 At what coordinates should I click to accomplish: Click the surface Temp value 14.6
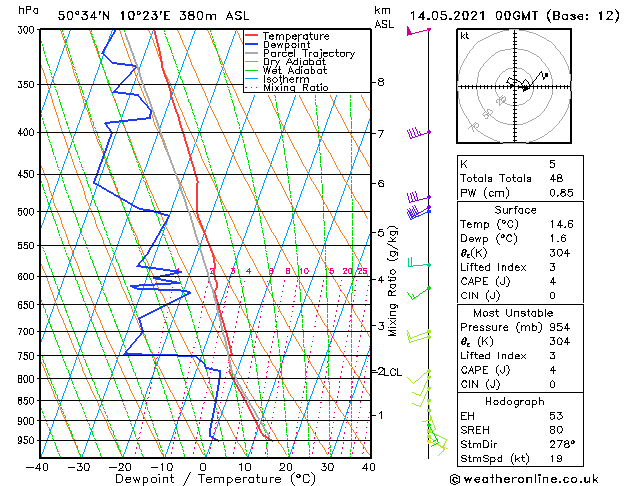click(561, 224)
